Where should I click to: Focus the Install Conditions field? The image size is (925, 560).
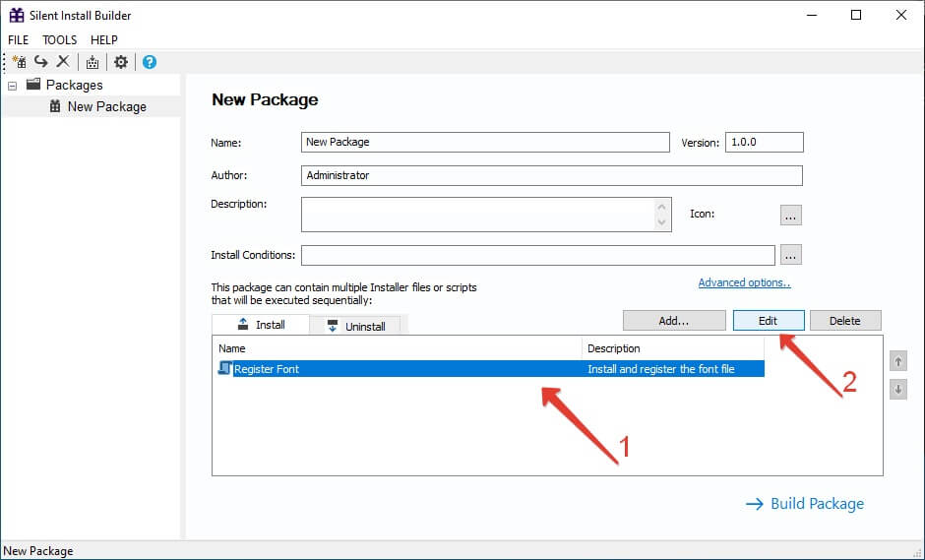point(538,255)
